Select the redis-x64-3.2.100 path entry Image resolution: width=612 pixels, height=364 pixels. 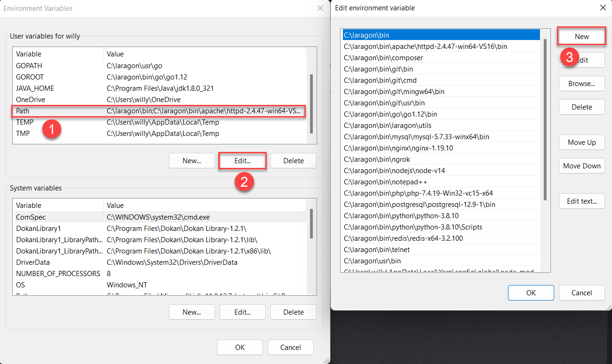coord(441,238)
